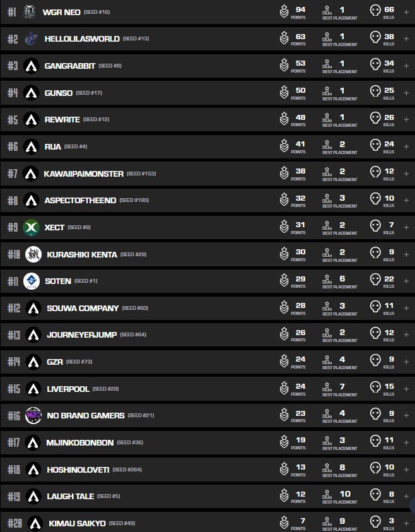The height and width of the screenshot is (532, 415).
Task: Click the LAUGH TALE default Apex logo
Action: pyautogui.click(x=33, y=496)
